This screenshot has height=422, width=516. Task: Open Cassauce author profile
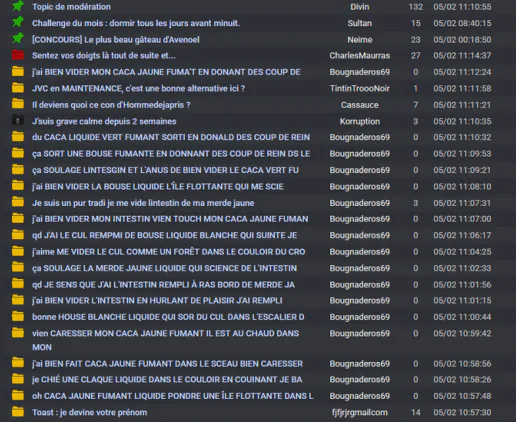(x=360, y=105)
